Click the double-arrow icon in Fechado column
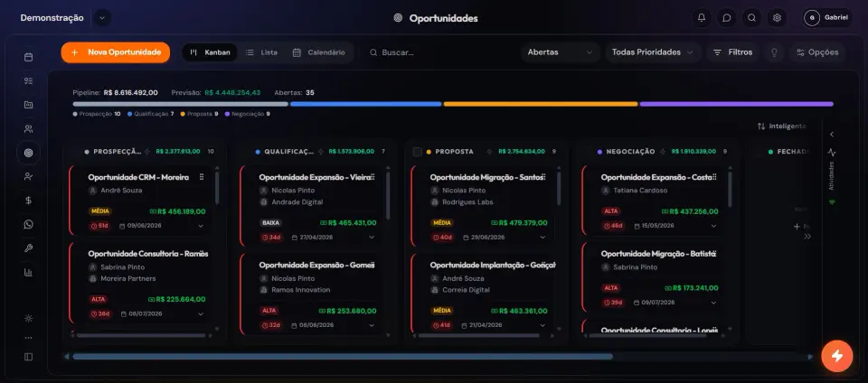 click(807, 237)
